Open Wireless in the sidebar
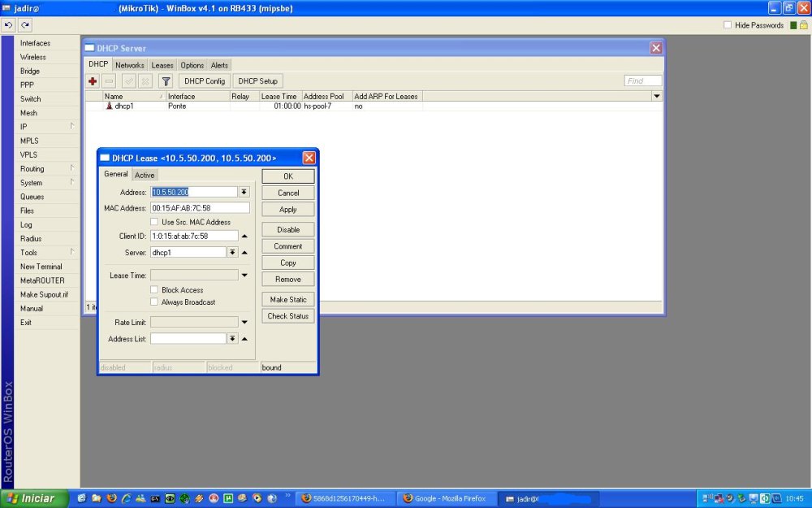 click(x=46, y=57)
